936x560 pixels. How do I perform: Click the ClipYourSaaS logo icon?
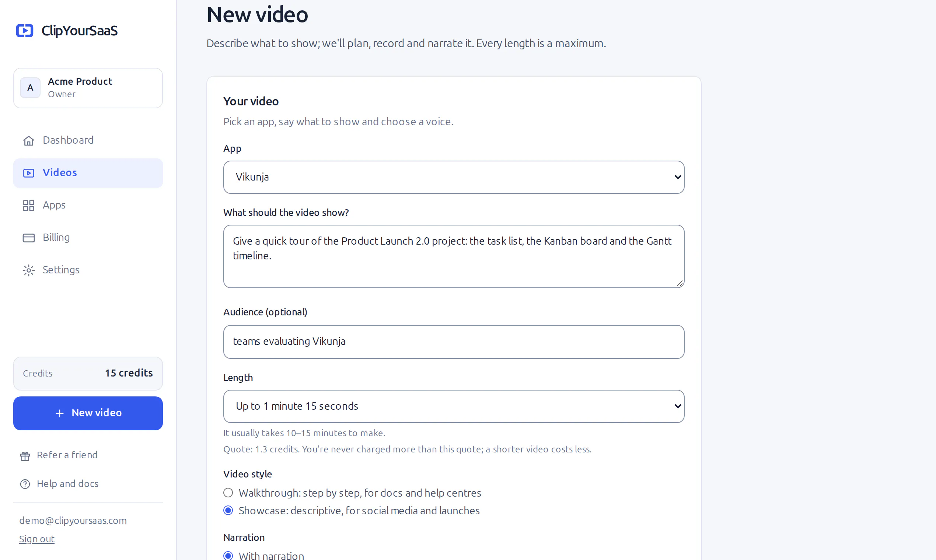pyautogui.click(x=25, y=31)
